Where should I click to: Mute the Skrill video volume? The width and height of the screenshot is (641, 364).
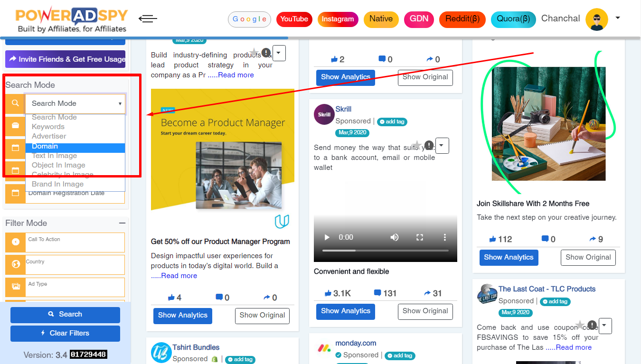click(394, 237)
